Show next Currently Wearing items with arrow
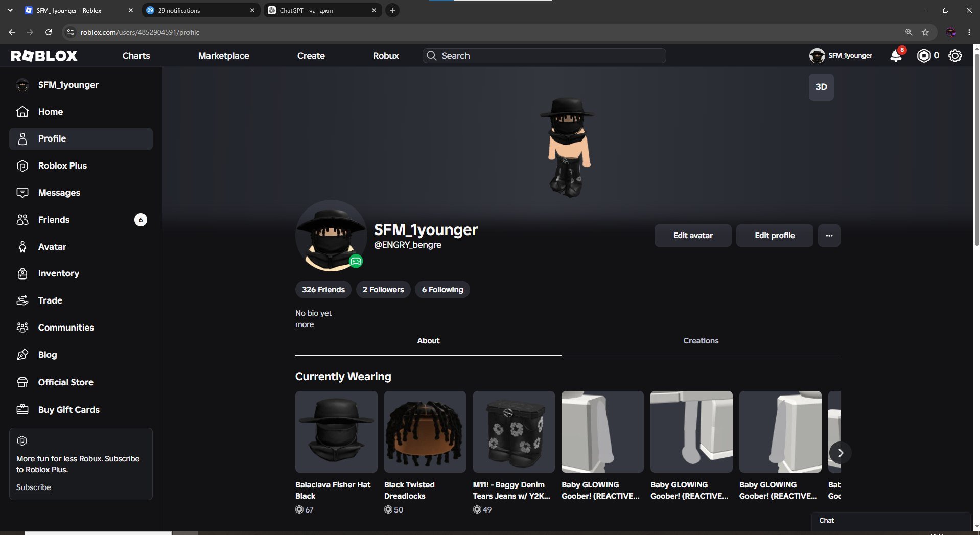The height and width of the screenshot is (535, 980). (841, 453)
